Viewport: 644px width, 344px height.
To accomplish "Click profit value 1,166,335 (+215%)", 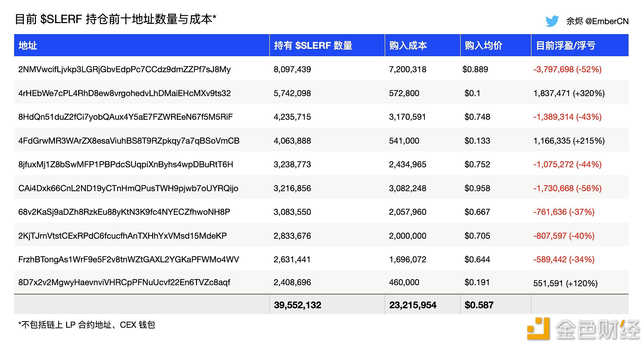I will coord(569,141).
